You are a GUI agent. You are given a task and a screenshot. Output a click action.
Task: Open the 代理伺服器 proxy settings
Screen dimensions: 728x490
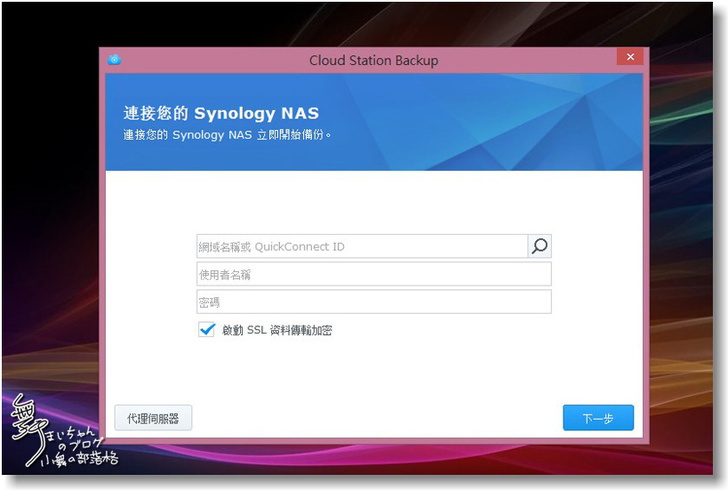[x=153, y=418]
